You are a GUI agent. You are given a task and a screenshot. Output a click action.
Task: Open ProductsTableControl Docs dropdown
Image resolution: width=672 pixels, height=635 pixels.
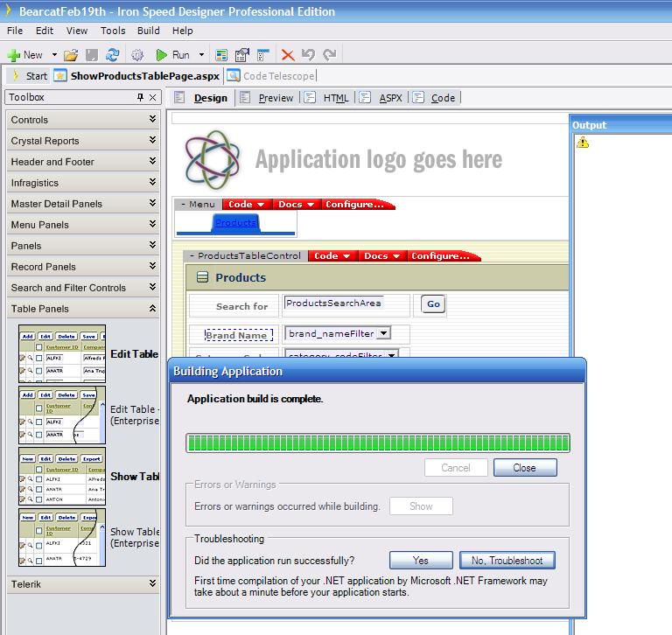pos(382,255)
